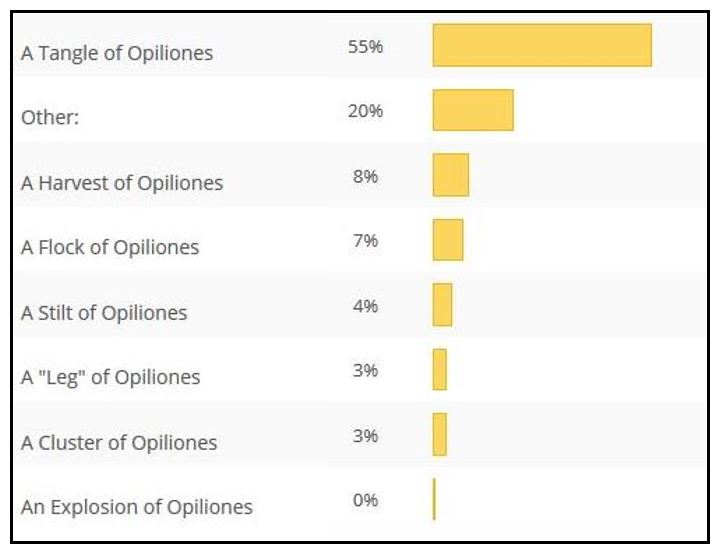Select the "Other:" poll option text
Screen dimensions: 723x553
point(50,117)
